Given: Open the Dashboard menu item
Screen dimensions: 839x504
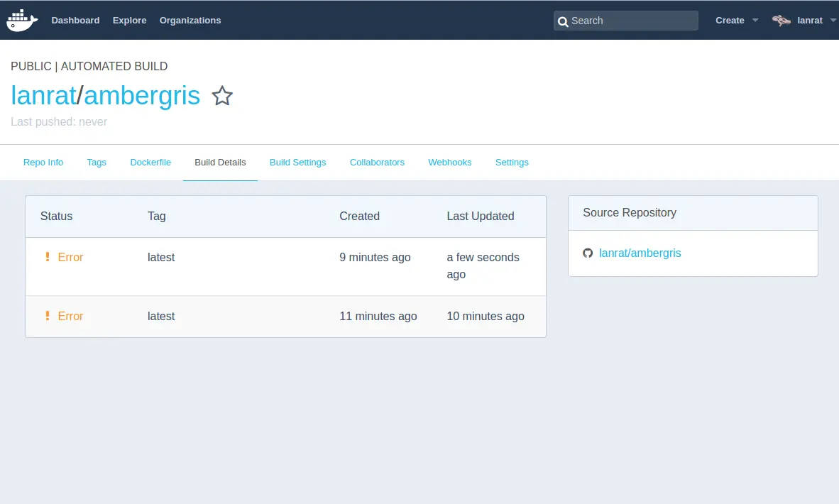Looking at the screenshot, I should pos(75,21).
